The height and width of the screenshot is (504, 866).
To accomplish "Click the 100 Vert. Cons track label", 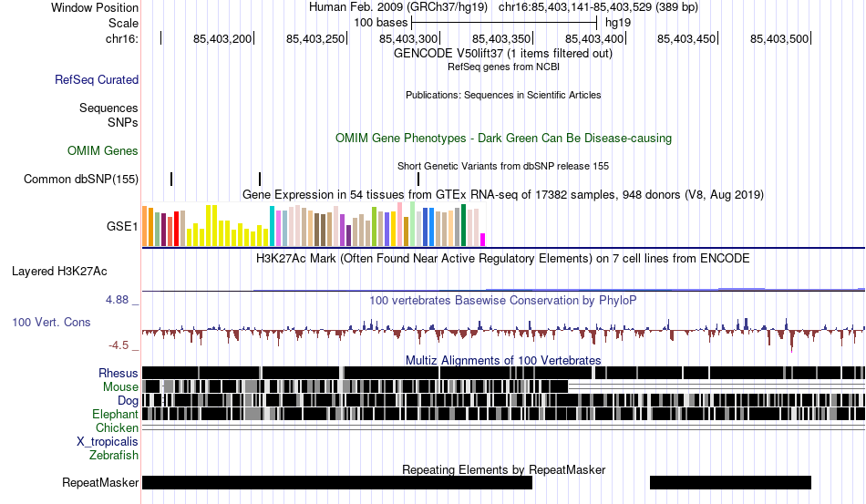I will point(51,322).
